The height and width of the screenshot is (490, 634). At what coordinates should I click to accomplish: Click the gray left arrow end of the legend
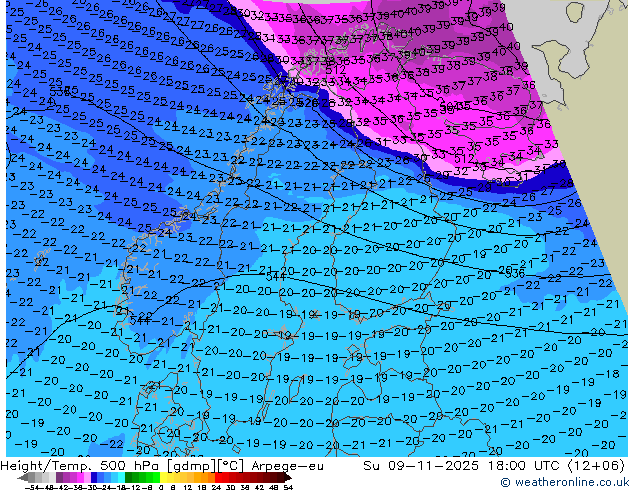pos(23,478)
